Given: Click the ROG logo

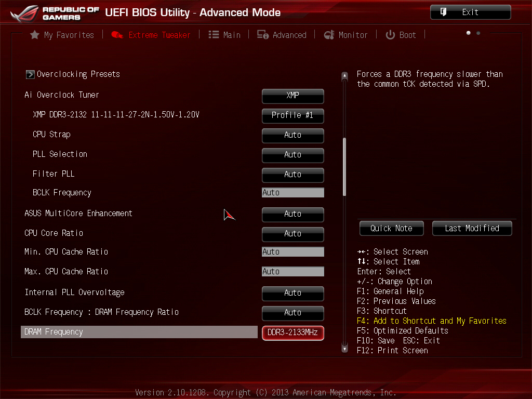Looking at the screenshot, I should click(x=24, y=13).
